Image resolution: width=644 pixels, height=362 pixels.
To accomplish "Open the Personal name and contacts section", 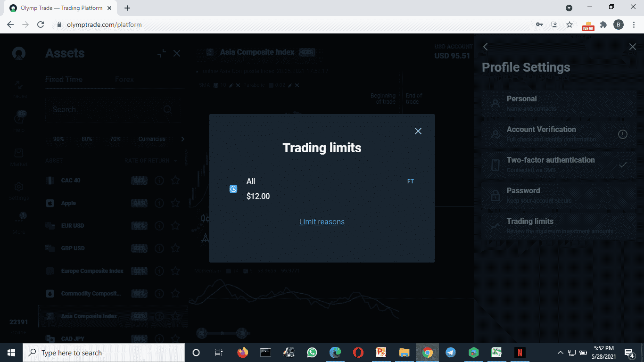I will pos(559,103).
